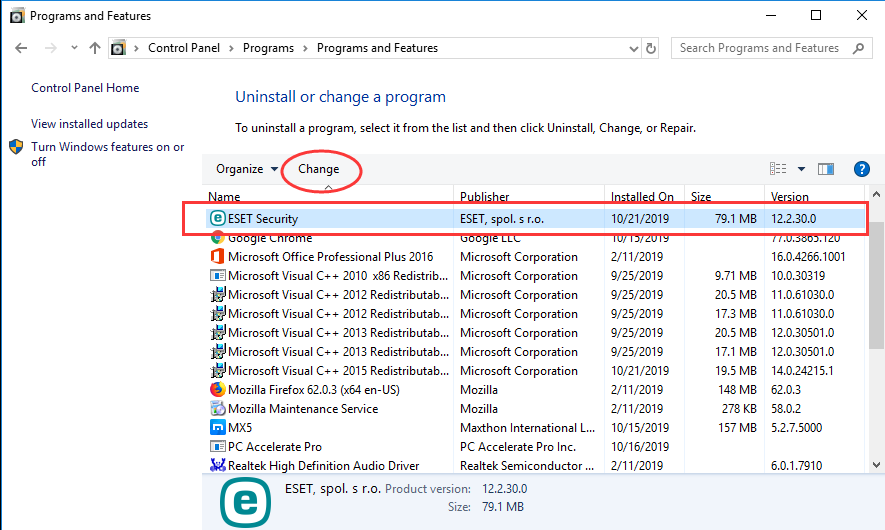The width and height of the screenshot is (885, 530).
Task: Click the 278 KB size cell
Action: (739, 409)
